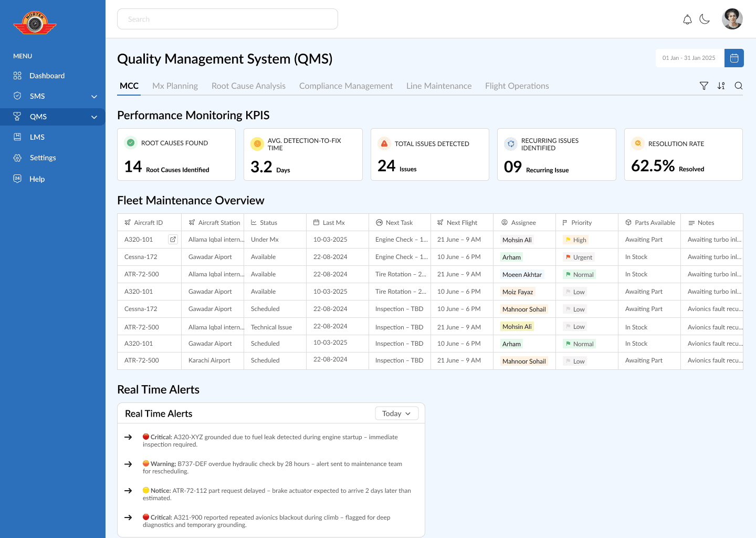Image resolution: width=756 pixels, height=538 pixels.
Task: Click the Last Mx calendar icon
Action: (316, 222)
